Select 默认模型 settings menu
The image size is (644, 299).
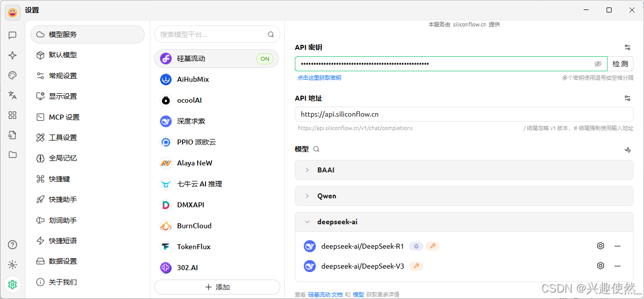87,55
